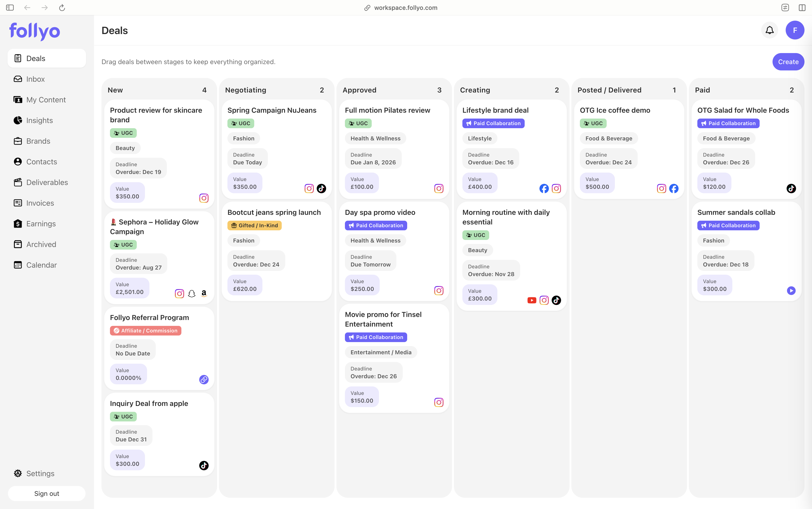Screen dimensions: 812x509
Task: Open the Calendar section
Action: click(41, 265)
